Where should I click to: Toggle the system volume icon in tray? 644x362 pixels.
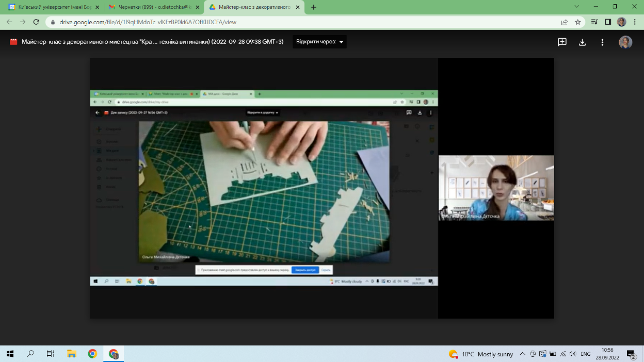tap(572, 354)
